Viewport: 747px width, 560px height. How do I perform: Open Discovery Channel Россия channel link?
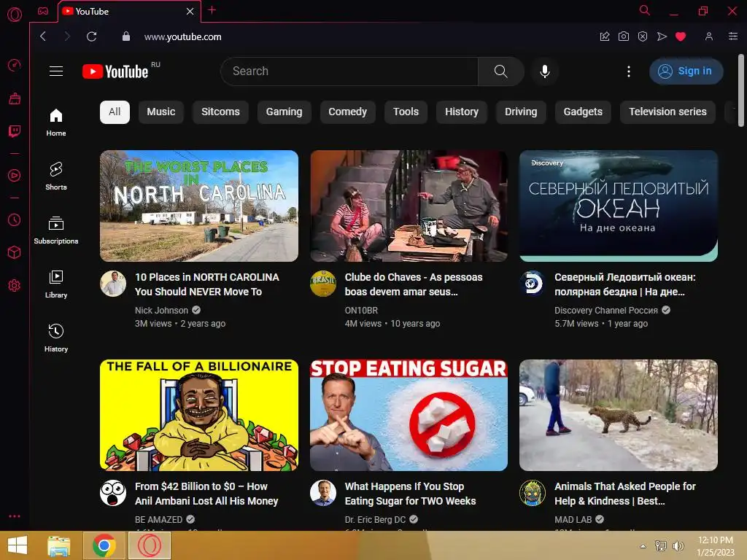[606, 311]
